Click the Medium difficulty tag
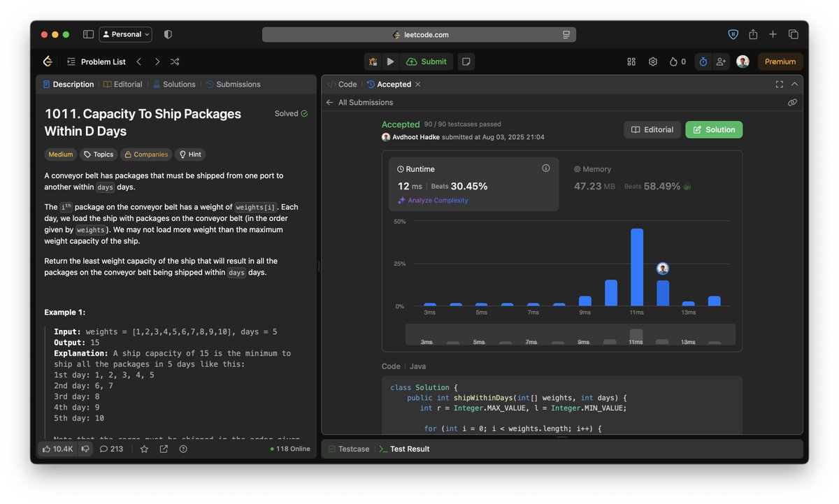The width and height of the screenshot is (839, 504). point(61,154)
